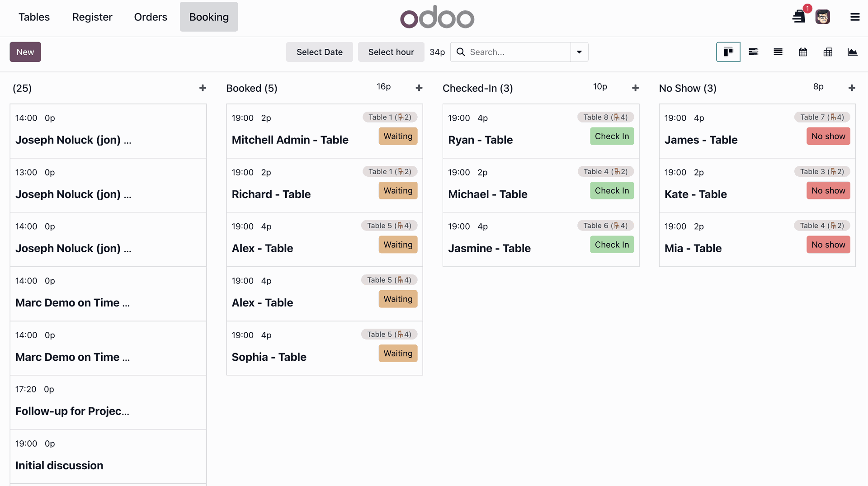Open pending orders via the bag icon
Viewport: 868px width, 486px height.
click(798, 16)
